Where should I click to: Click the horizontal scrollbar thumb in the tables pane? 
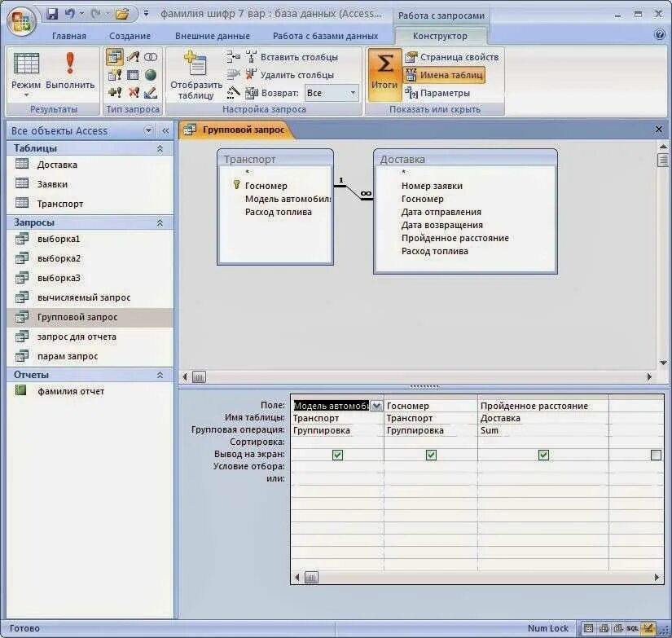click(199, 377)
